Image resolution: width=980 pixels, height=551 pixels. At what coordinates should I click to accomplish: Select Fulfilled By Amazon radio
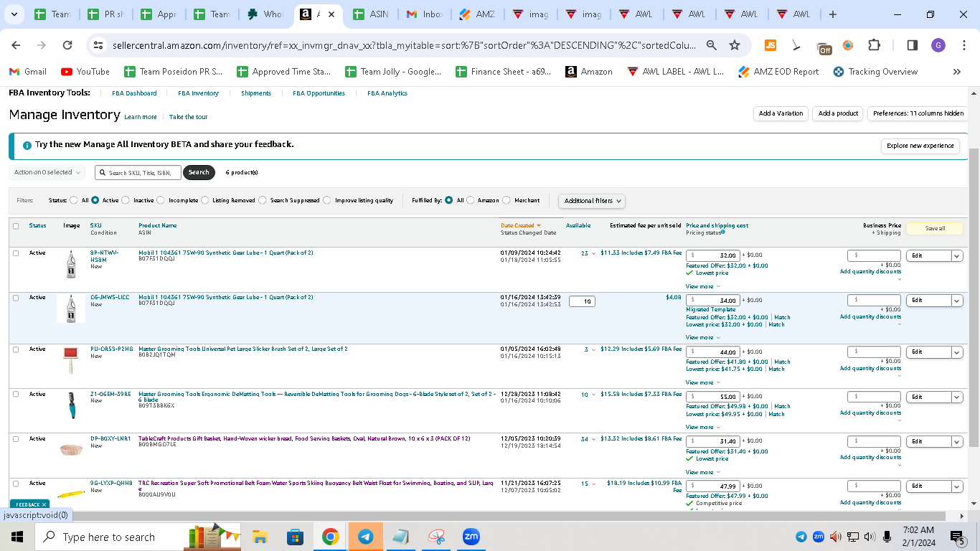[x=471, y=201]
